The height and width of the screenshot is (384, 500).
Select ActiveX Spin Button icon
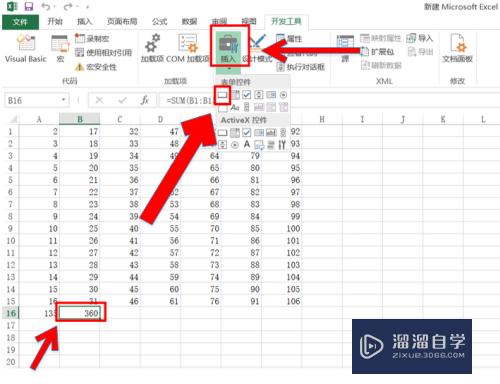click(x=222, y=145)
